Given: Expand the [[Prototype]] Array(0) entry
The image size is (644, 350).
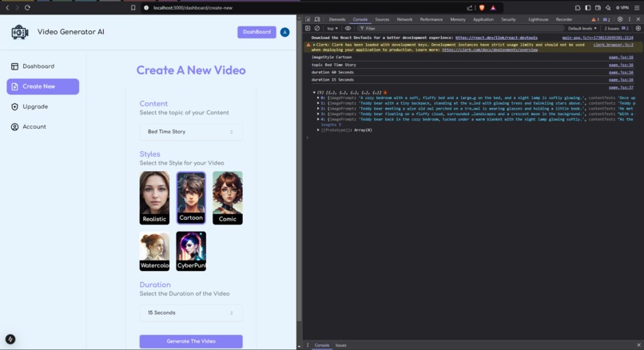Looking at the screenshot, I should point(318,130).
